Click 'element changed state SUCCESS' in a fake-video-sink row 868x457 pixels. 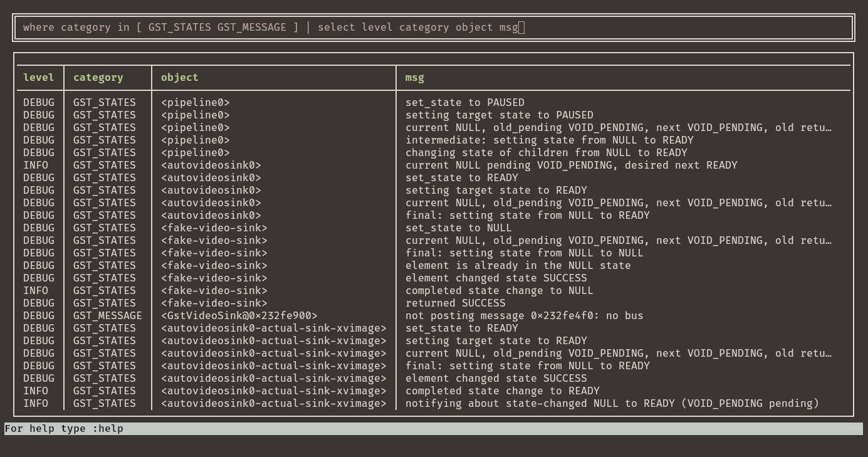tap(496, 278)
